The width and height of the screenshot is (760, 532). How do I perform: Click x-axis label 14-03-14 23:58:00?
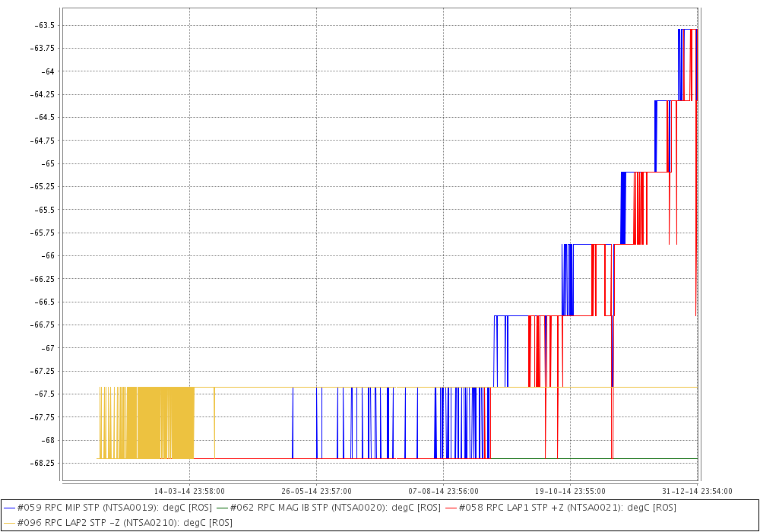(x=189, y=491)
